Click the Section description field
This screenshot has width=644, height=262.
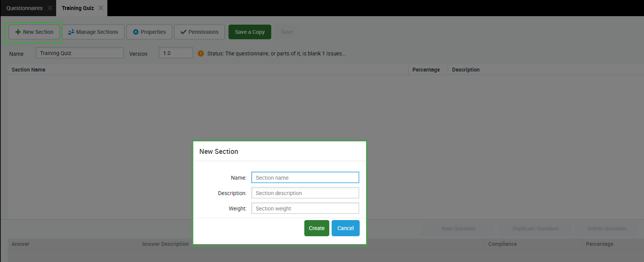[305, 193]
